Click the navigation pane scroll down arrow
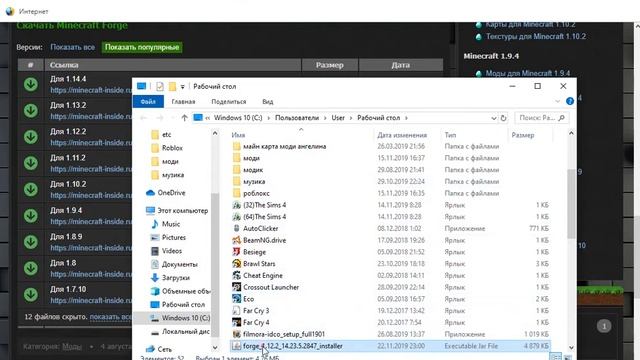 pos(215,348)
